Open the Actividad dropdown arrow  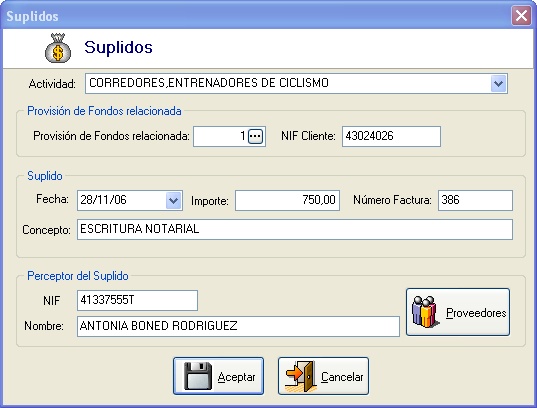click(x=498, y=83)
